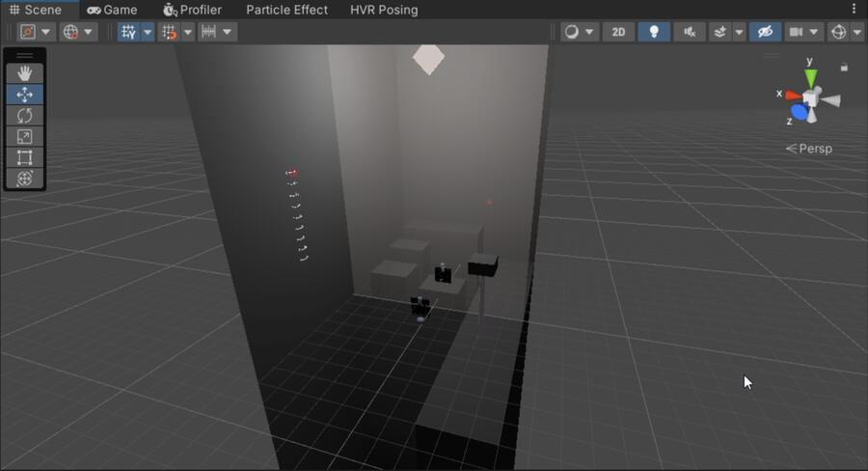
Task: Select the Hand view tool
Action: tap(25, 73)
